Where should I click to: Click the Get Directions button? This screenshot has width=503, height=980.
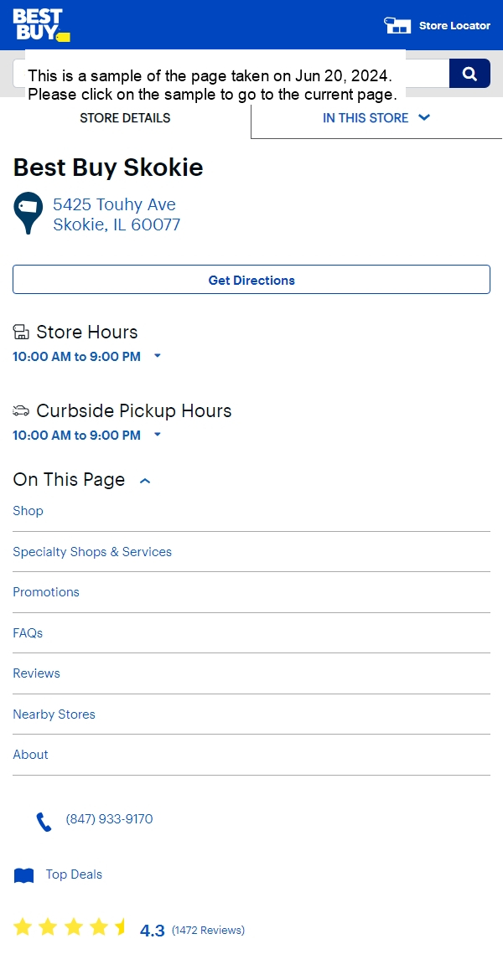click(251, 280)
